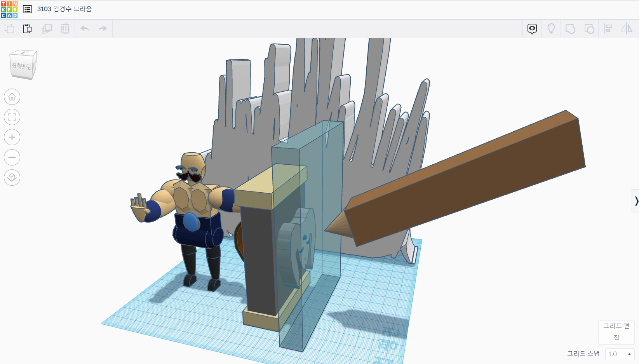
Task: Zoom out with the minus button
Action: coord(12,157)
